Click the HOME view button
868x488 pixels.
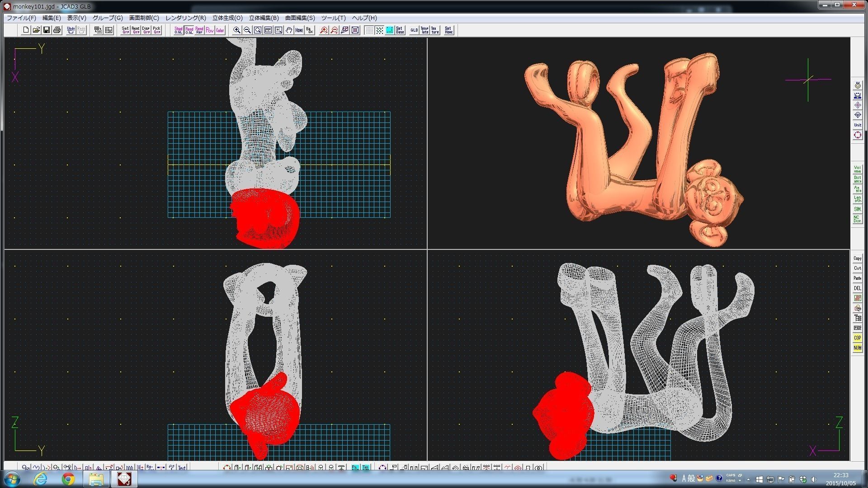[299, 30]
